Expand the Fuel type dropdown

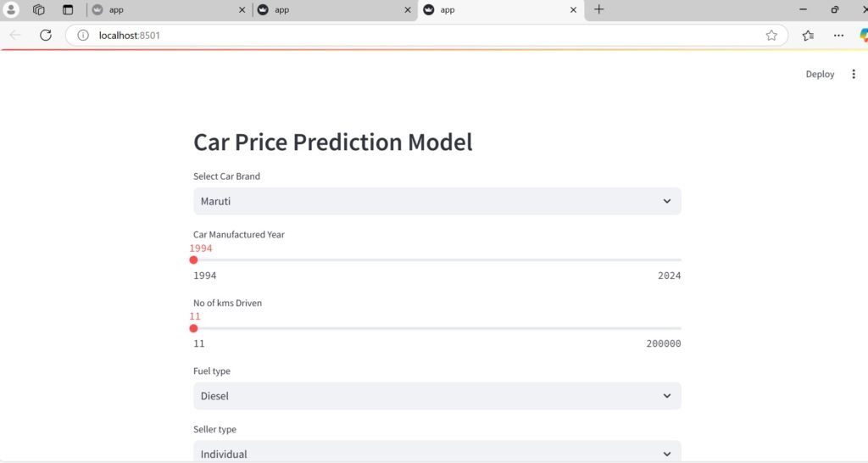point(437,396)
